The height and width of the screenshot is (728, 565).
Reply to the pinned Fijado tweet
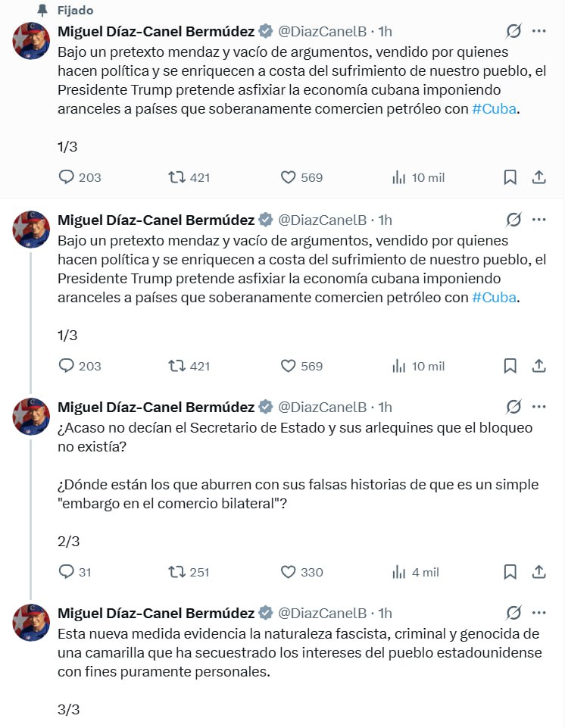[x=67, y=177]
